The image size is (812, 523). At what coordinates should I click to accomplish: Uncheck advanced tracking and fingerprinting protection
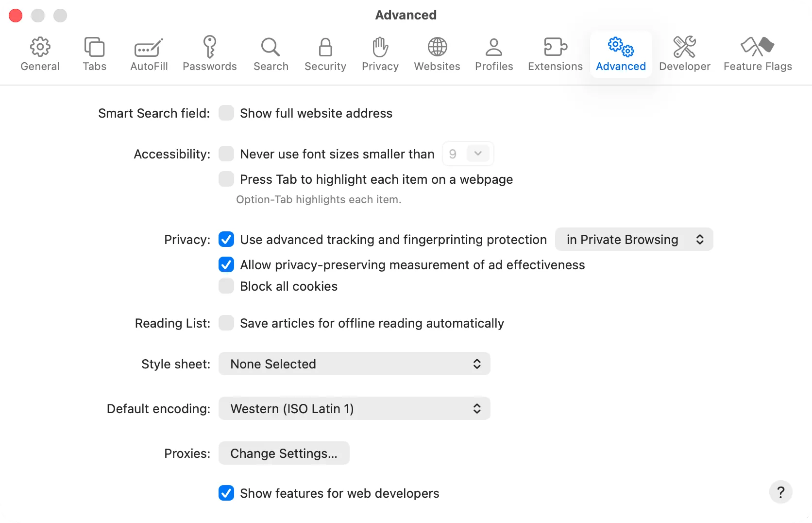coord(226,240)
